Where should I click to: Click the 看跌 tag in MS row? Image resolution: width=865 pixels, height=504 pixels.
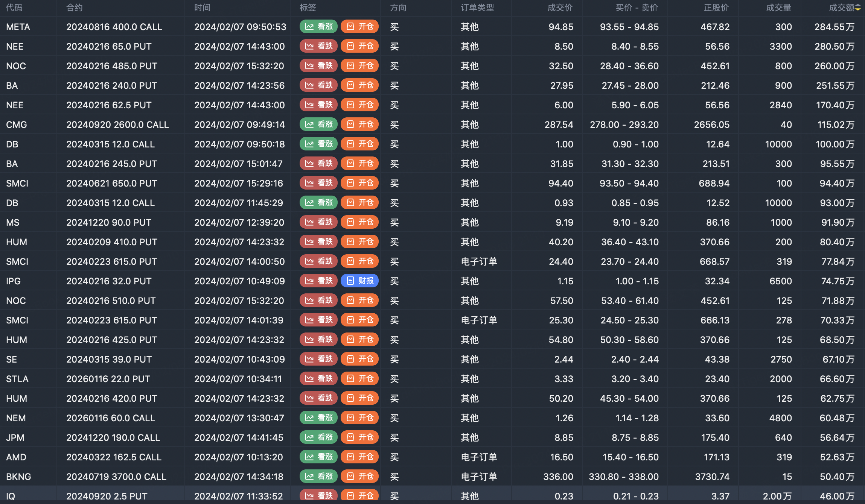pos(318,222)
